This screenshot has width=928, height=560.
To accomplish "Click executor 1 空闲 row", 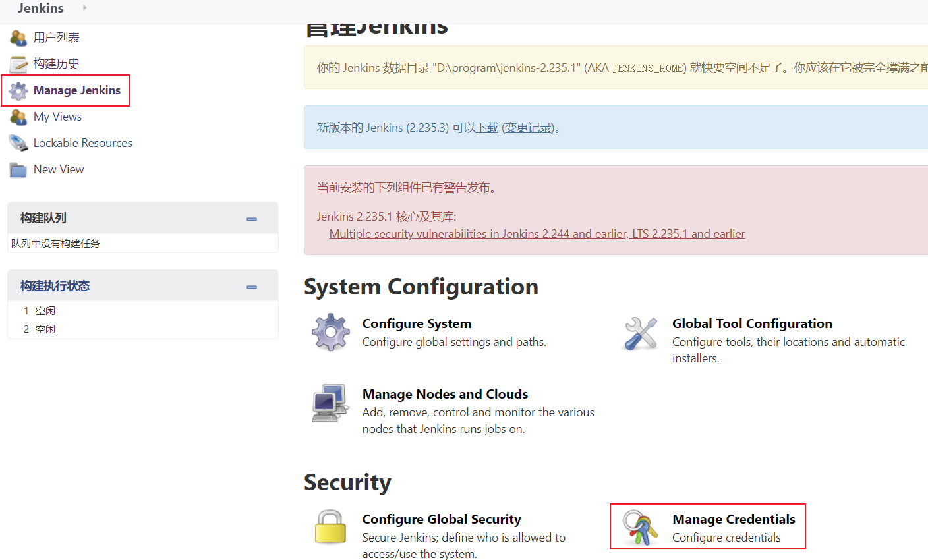I will [142, 311].
